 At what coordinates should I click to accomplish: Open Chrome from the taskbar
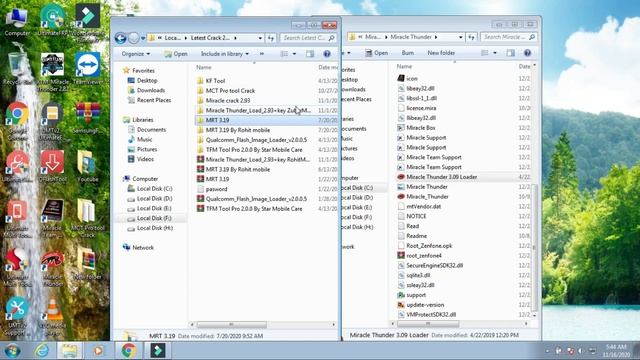point(129,351)
